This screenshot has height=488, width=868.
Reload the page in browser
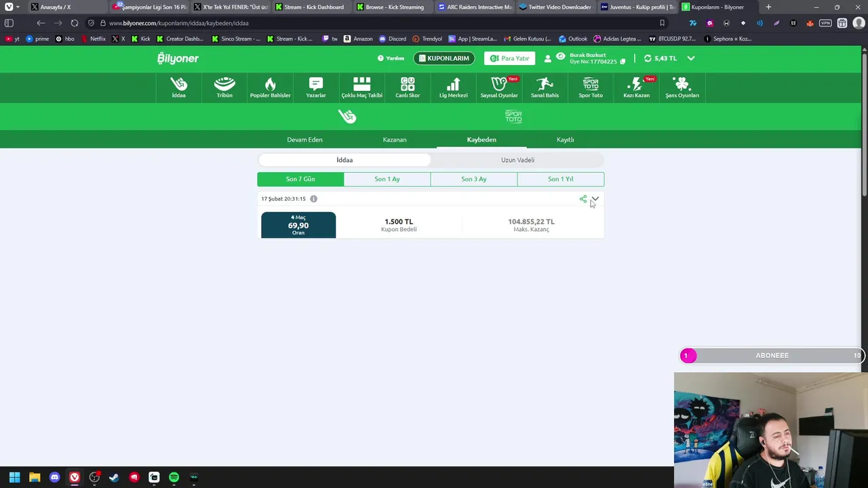click(75, 23)
